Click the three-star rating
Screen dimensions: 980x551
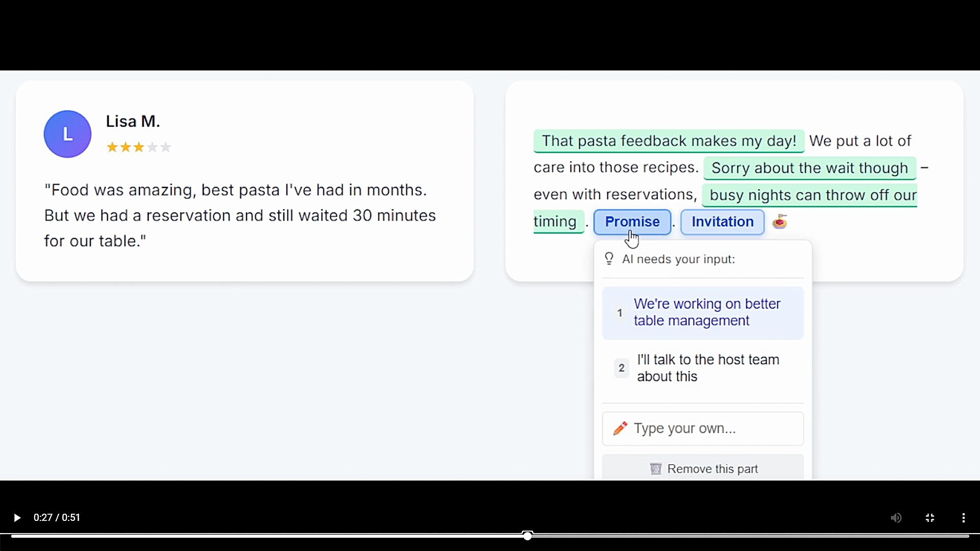pyautogui.click(x=138, y=148)
